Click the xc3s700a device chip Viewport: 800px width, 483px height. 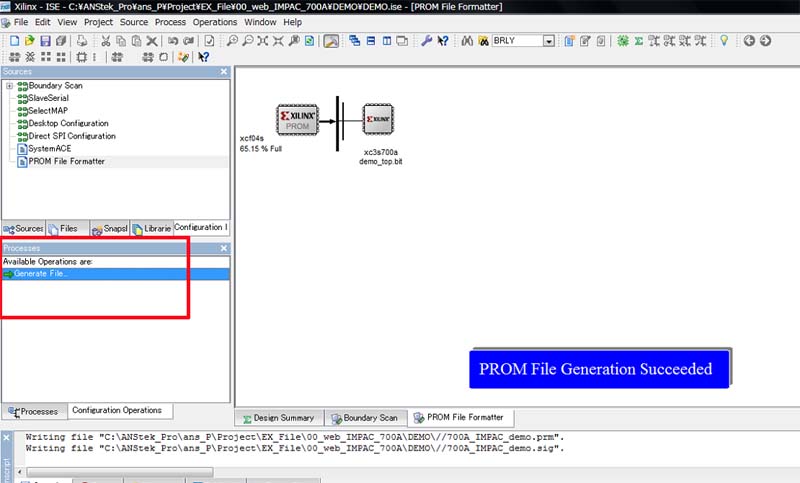click(378, 119)
